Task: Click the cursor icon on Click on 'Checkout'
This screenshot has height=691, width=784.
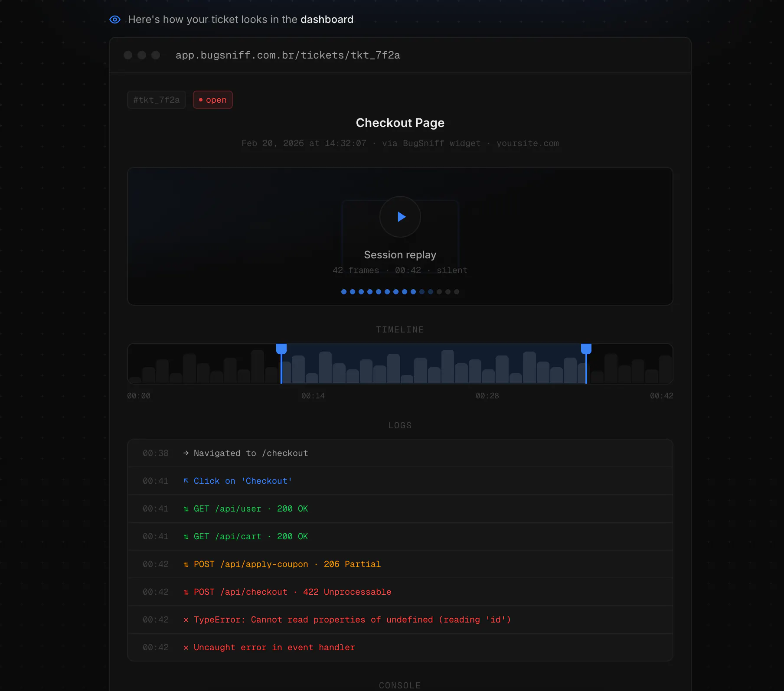Action: click(x=186, y=481)
